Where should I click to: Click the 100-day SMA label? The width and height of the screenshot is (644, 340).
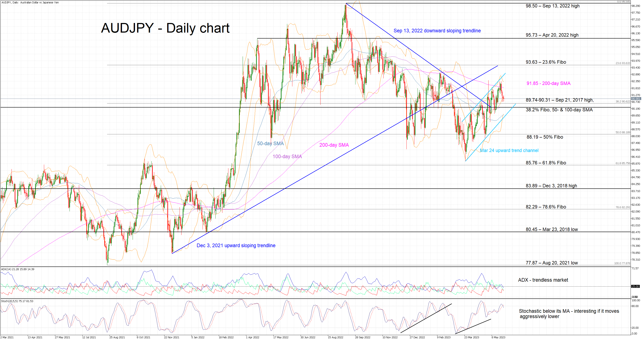pyautogui.click(x=287, y=156)
